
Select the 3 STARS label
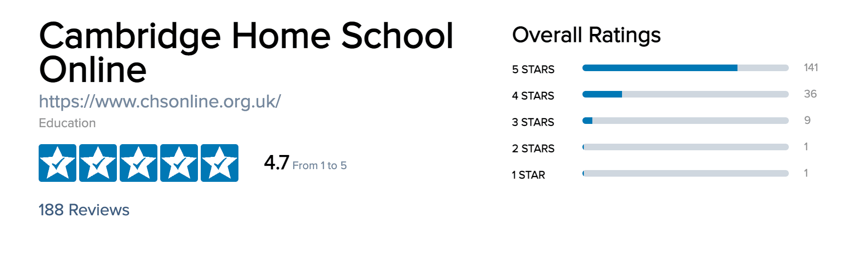pyautogui.click(x=533, y=122)
